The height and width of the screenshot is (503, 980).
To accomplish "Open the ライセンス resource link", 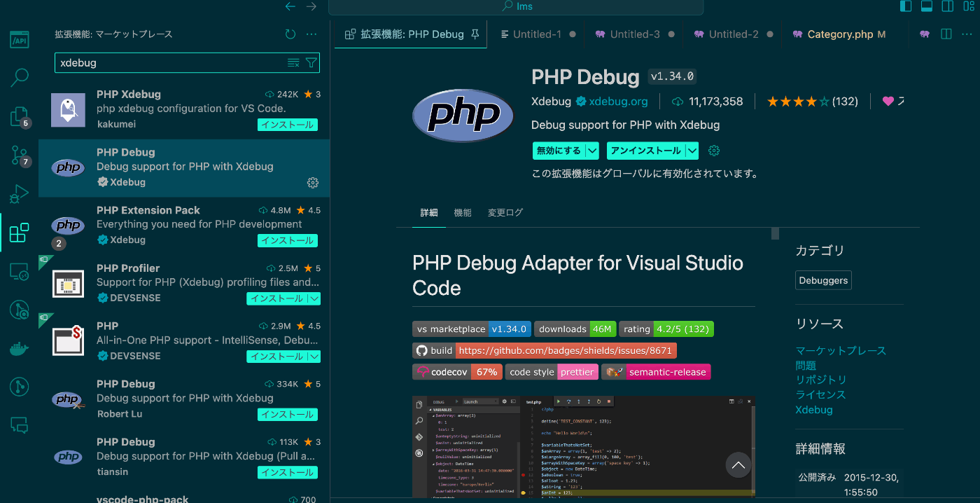I will 820,394.
